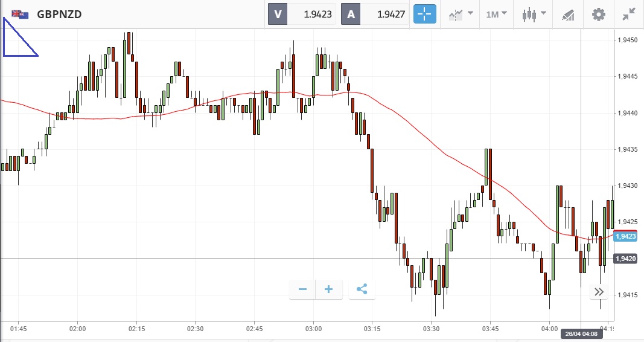Zoom in the chart with plus

click(x=329, y=289)
